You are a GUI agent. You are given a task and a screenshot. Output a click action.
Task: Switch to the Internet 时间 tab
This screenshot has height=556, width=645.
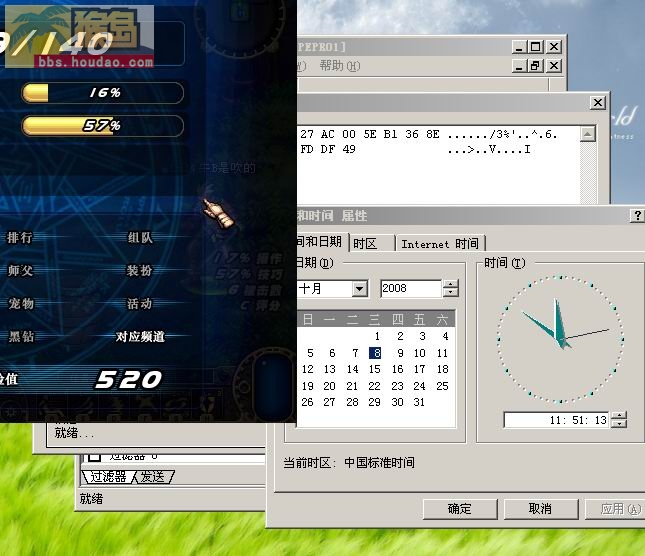pos(440,243)
